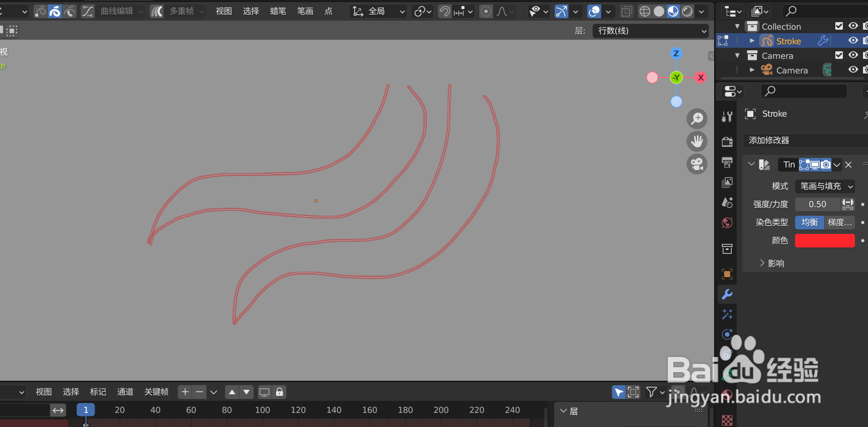The height and width of the screenshot is (427, 868).
Task: Open the View Layer properties tab
Action: [x=727, y=183]
